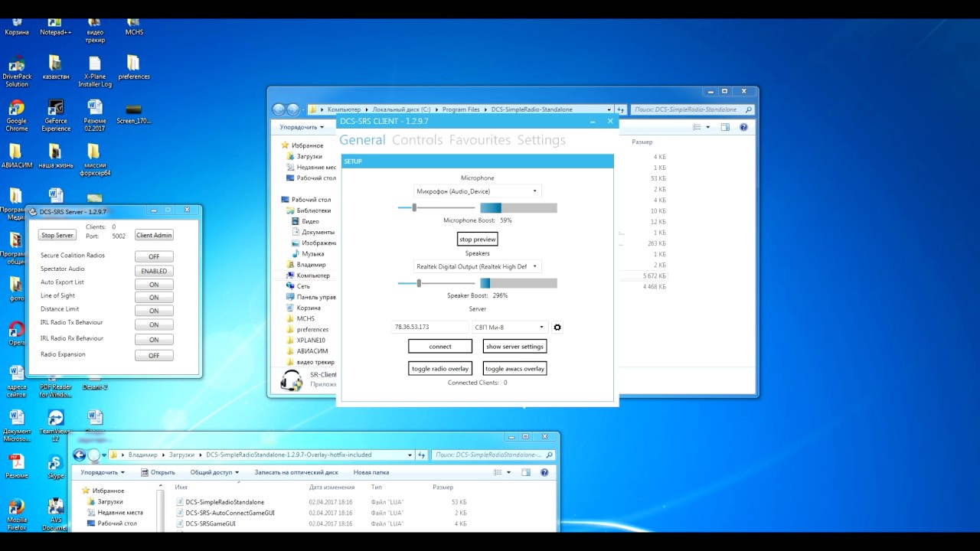Screen dimensions: 980x551
Task: Click search box in upper explorer window
Action: [694, 109]
